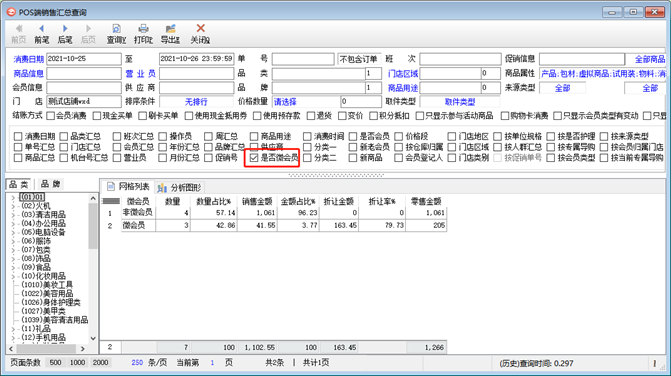Enable the 按会员类型 checkbox
Image resolution: width=671 pixels, height=376 pixels.
[x=551, y=158]
